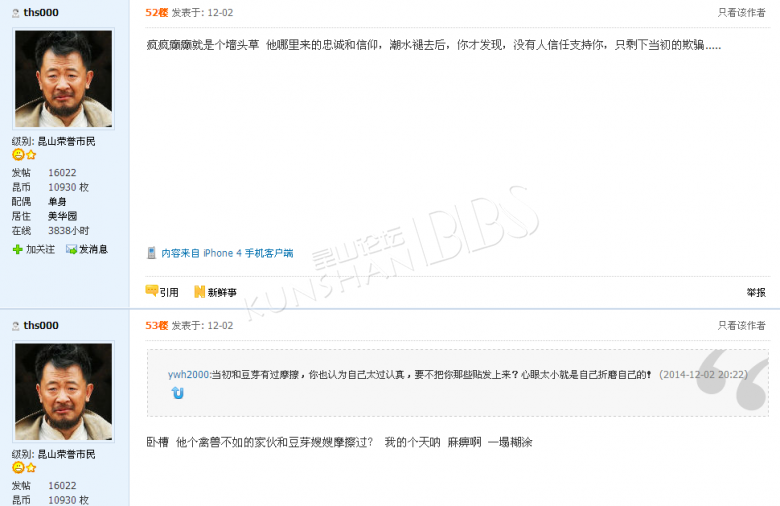Click the star rank badge under second profile
The height and width of the screenshot is (506, 780).
tap(31, 468)
